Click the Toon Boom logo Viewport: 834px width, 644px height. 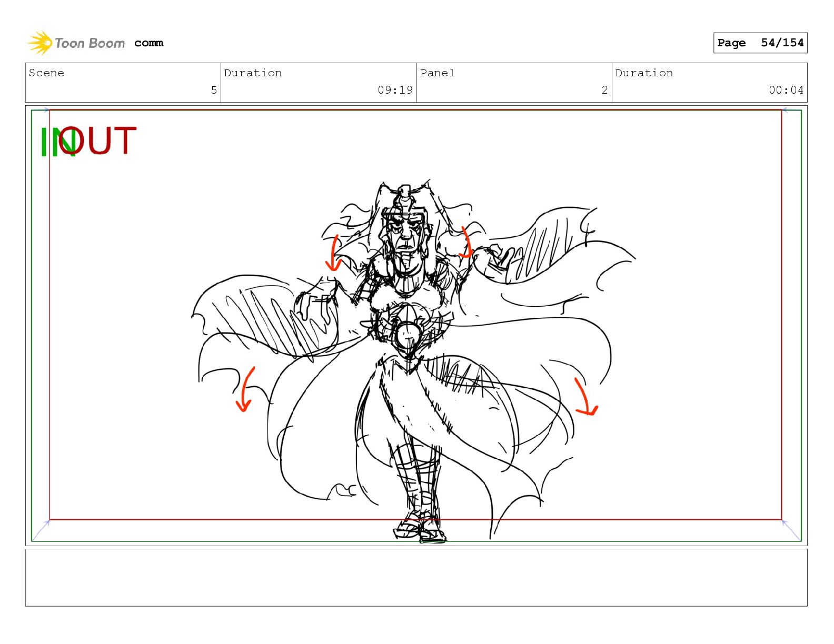pos(76,43)
